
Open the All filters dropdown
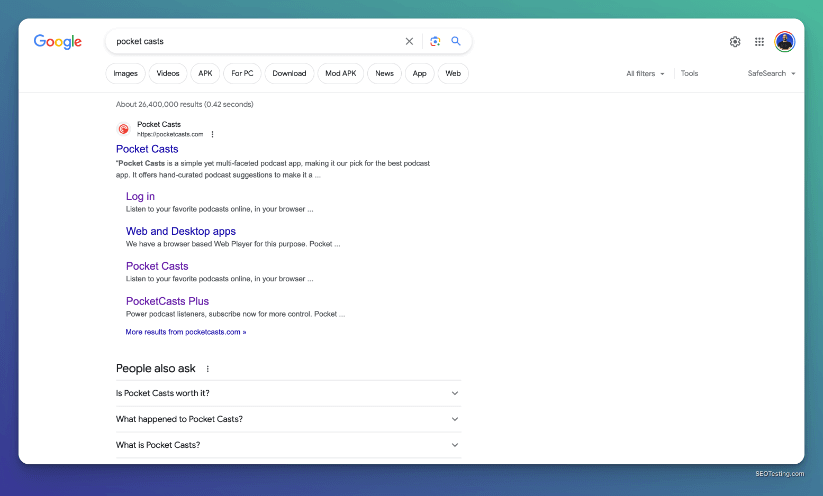[x=645, y=74]
